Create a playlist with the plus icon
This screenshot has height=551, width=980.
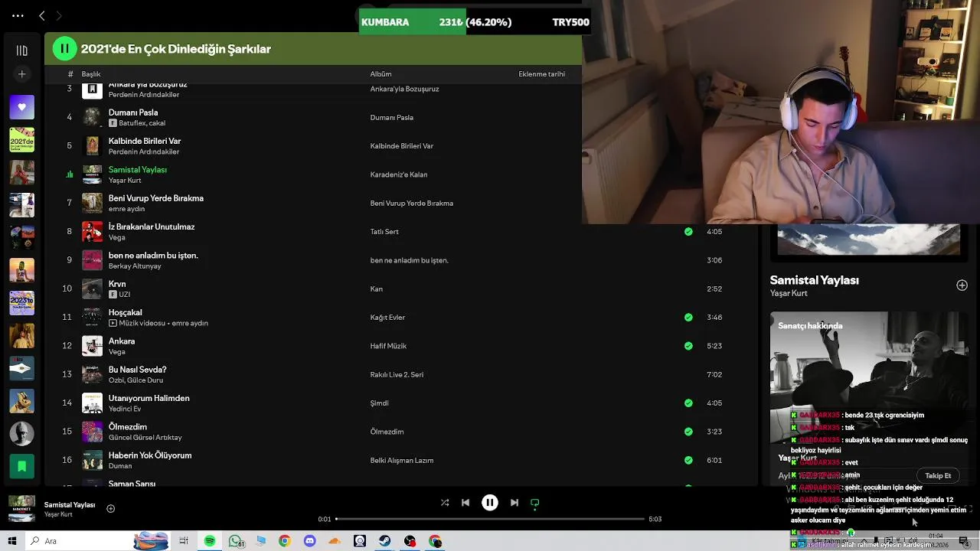(x=22, y=74)
